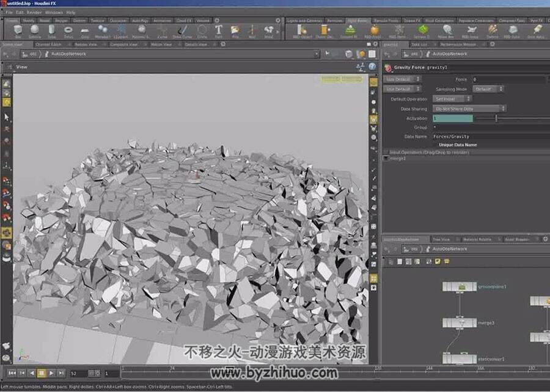Image resolution: width=550 pixels, height=392 pixels.
Task: Toggle the Input Operators section checkbox
Action: 386,153
